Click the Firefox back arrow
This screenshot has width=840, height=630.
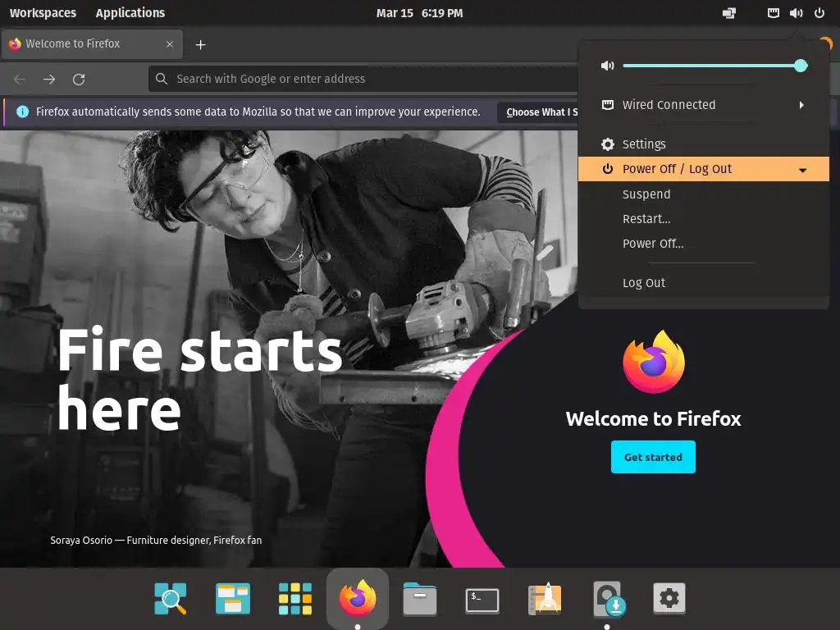[x=20, y=80]
